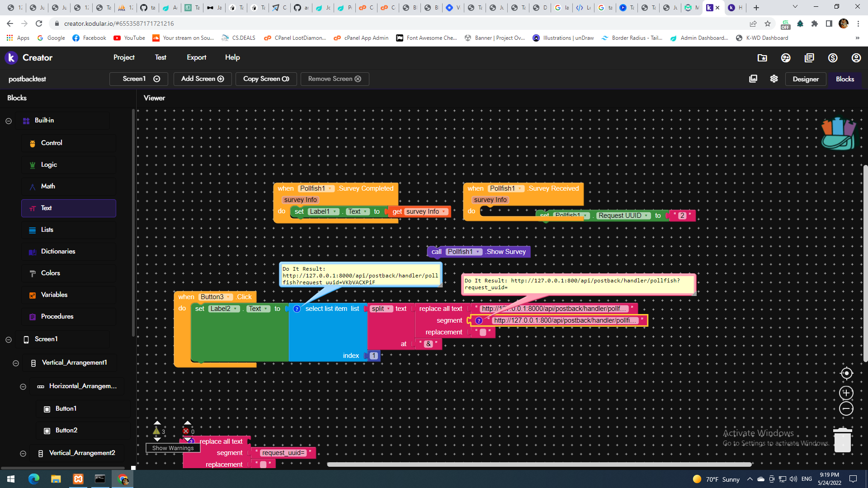This screenshot has height=488, width=868.
Task: Click the browser address bar
Action: (x=398, y=23)
